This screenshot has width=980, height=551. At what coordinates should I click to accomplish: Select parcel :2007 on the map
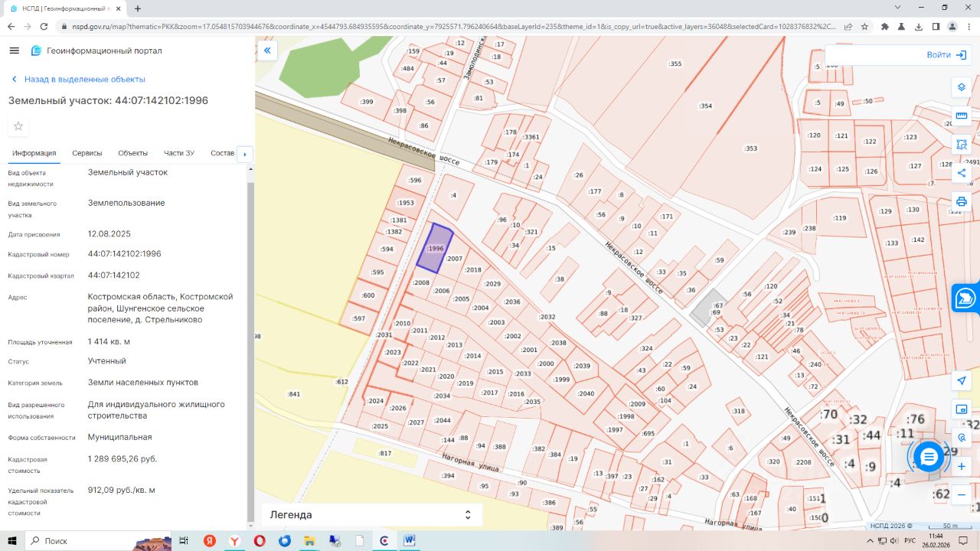coord(455,259)
